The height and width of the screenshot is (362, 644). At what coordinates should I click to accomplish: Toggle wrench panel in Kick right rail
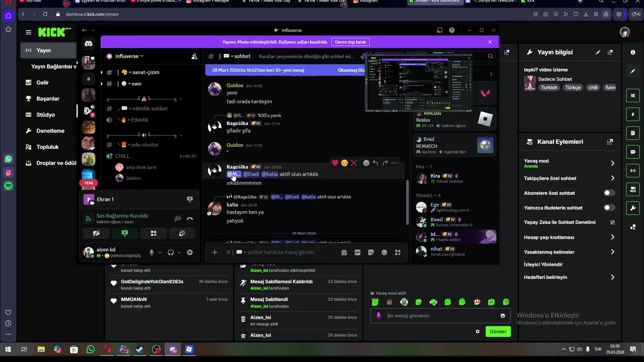633,208
